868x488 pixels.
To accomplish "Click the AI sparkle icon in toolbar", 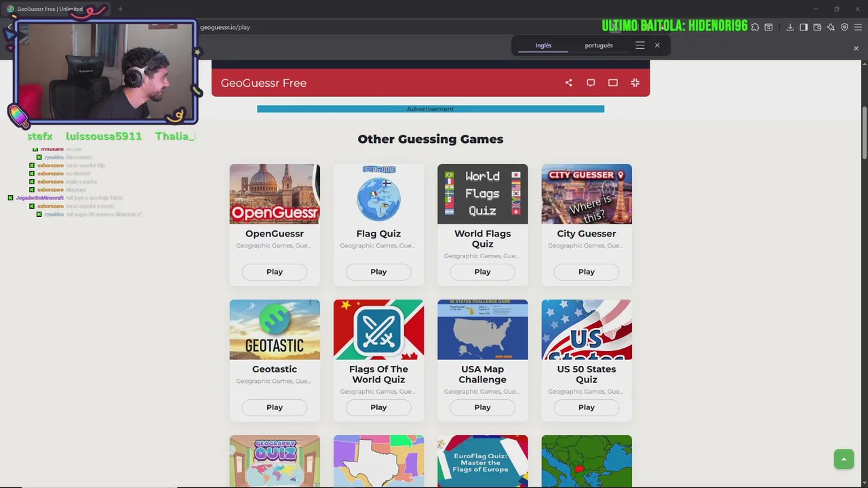I will click(831, 27).
